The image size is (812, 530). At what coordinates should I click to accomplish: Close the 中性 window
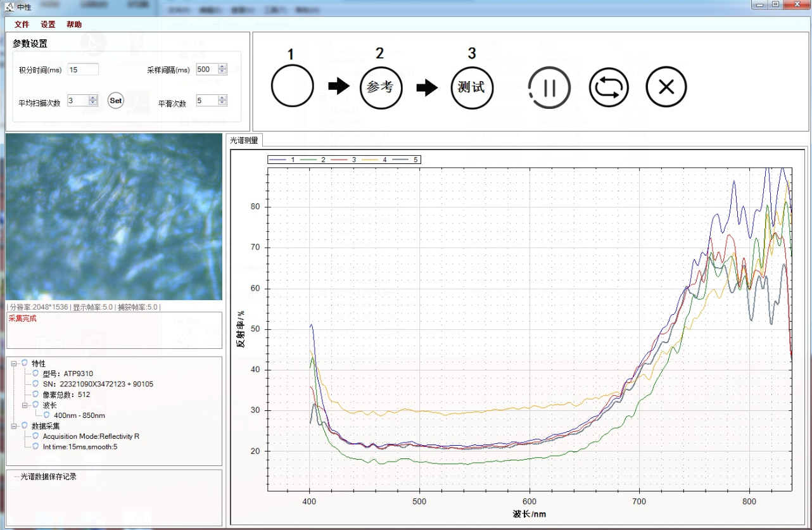point(796,5)
